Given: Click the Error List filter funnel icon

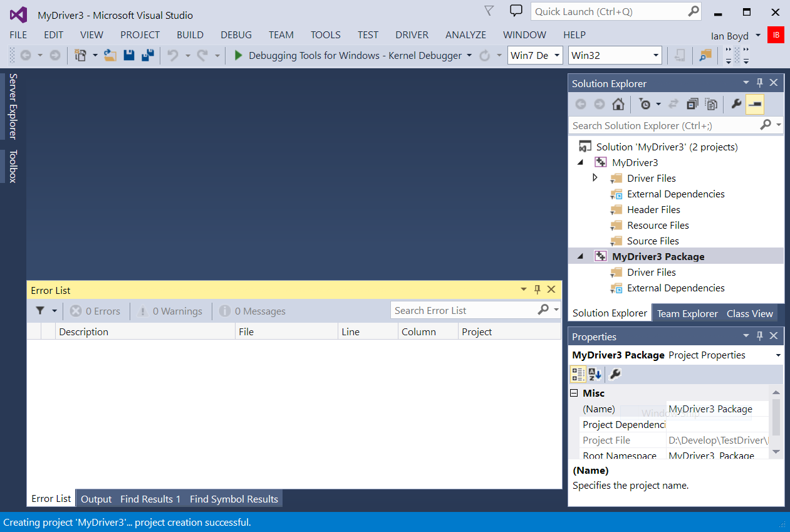Looking at the screenshot, I should pyautogui.click(x=40, y=311).
